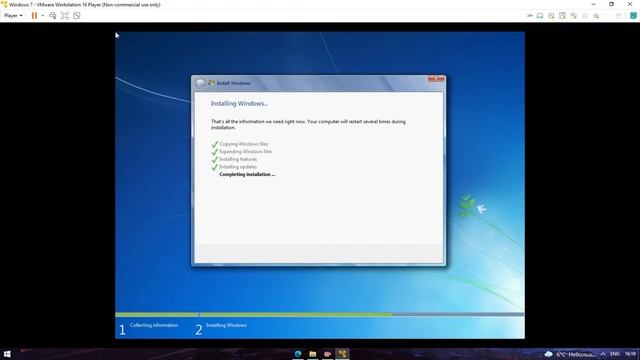Click the 'Completing installation ...' step

[x=247, y=174]
